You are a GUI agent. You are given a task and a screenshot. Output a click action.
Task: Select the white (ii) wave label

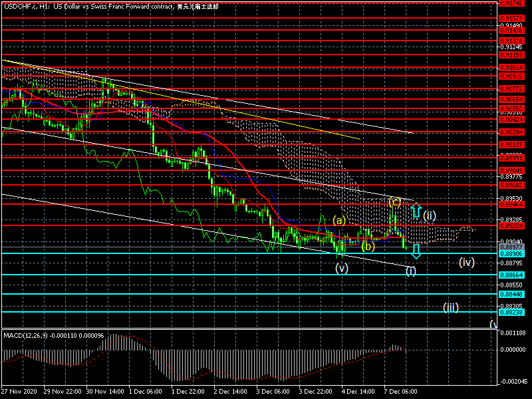pos(429,215)
